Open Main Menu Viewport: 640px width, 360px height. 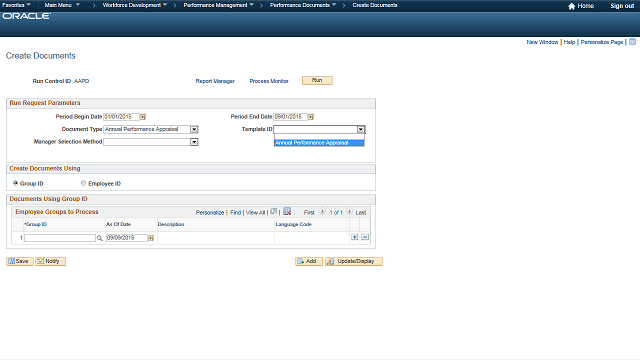(x=62, y=5)
